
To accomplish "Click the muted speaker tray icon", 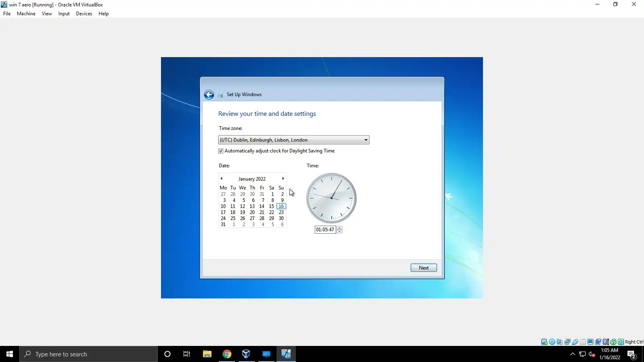I will pos(592,354).
